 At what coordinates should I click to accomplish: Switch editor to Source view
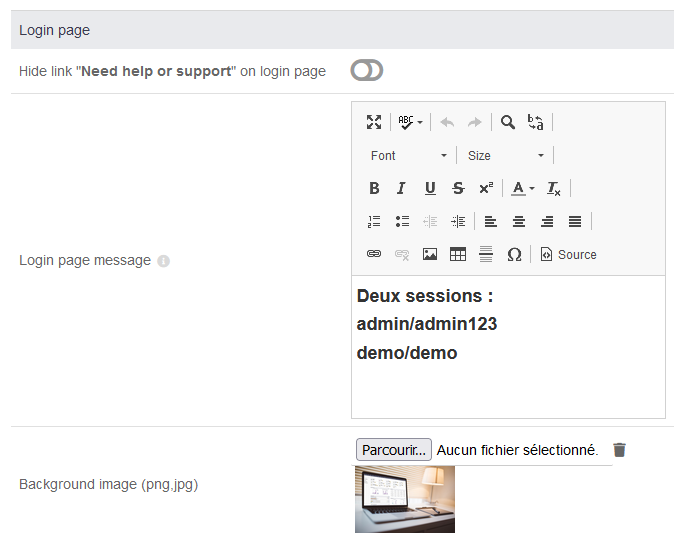click(568, 254)
